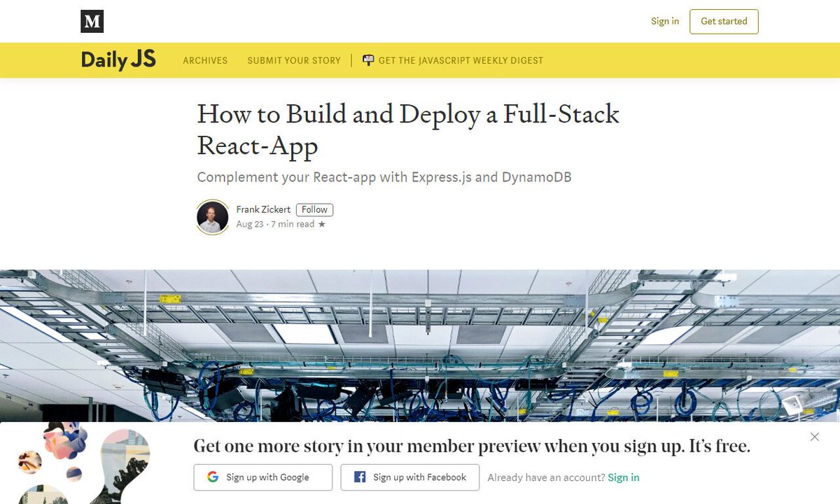The width and height of the screenshot is (840, 504).
Task: Click the article title heading
Action: [x=408, y=129]
